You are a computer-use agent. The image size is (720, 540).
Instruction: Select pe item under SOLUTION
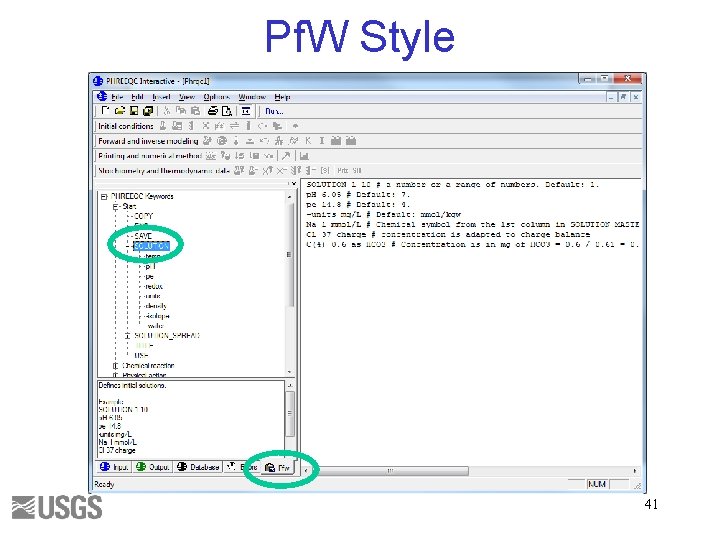[149, 276]
